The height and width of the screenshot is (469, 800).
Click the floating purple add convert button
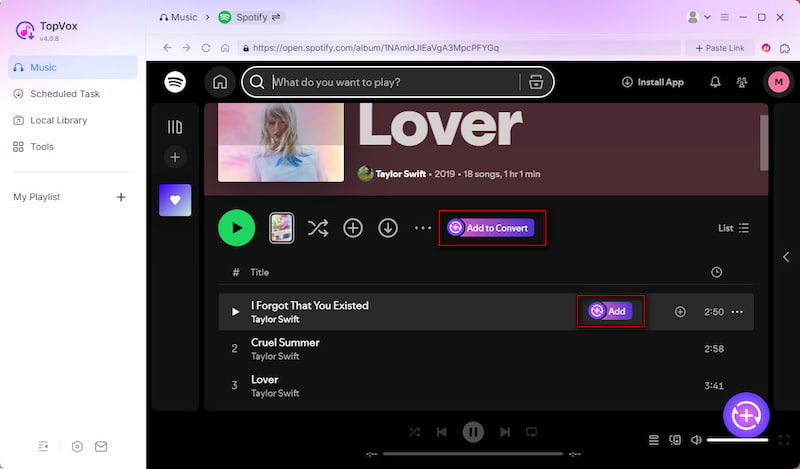coord(746,415)
